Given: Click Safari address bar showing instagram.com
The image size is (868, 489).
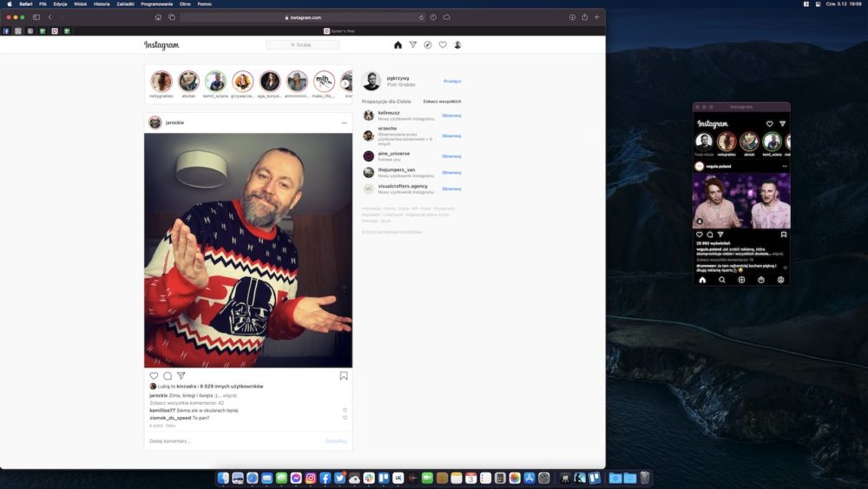Looking at the screenshot, I should (x=303, y=17).
